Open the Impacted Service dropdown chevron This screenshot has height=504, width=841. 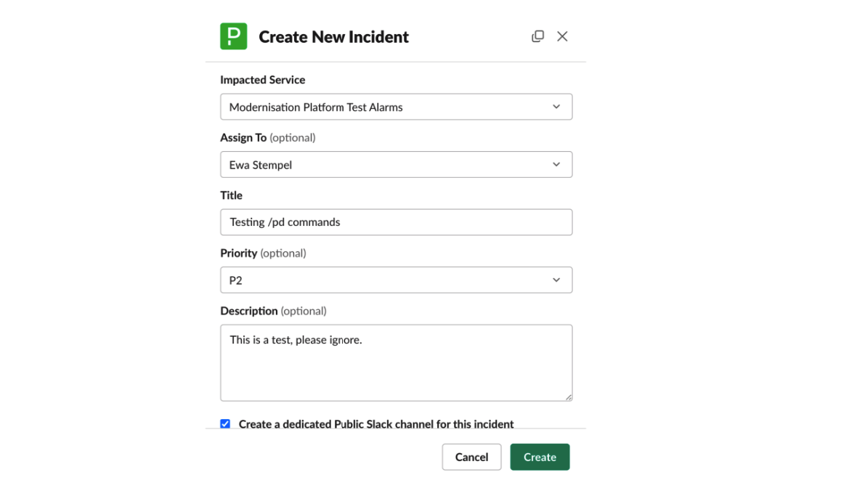(556, 106)
